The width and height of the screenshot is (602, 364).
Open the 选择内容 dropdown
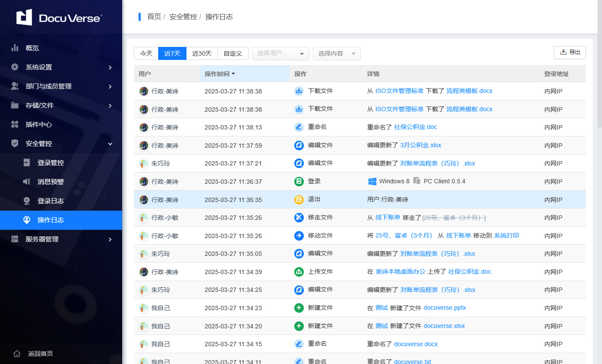point(336,53)
